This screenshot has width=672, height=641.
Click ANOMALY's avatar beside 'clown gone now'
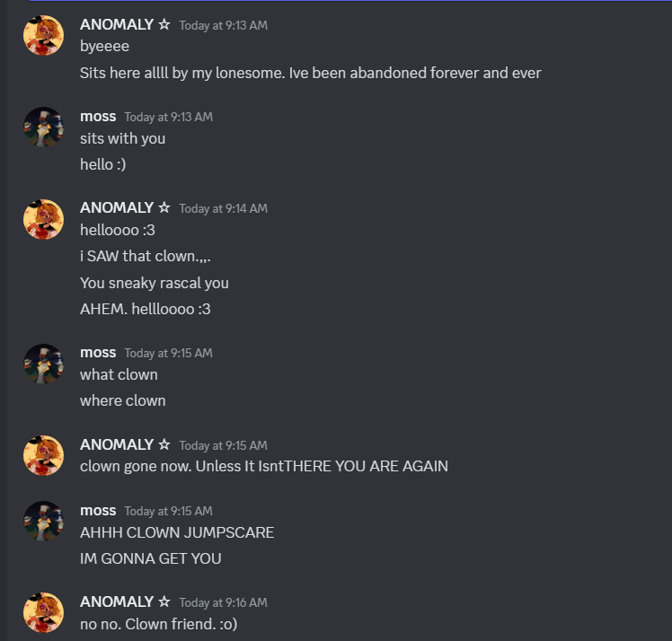43,455
